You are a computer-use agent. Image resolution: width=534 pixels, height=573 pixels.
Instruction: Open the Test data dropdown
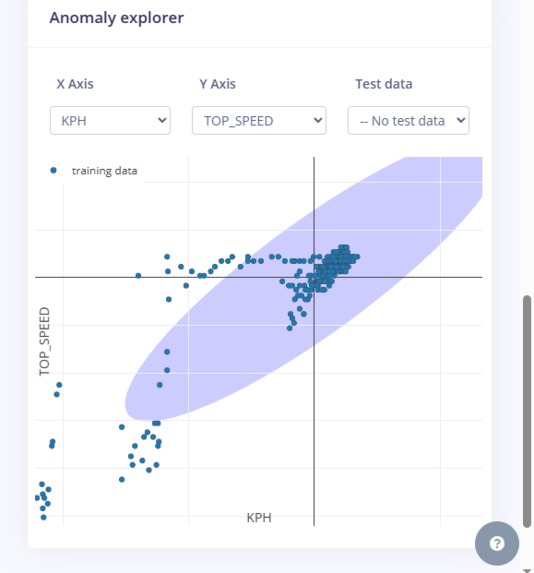coord(408,121)
